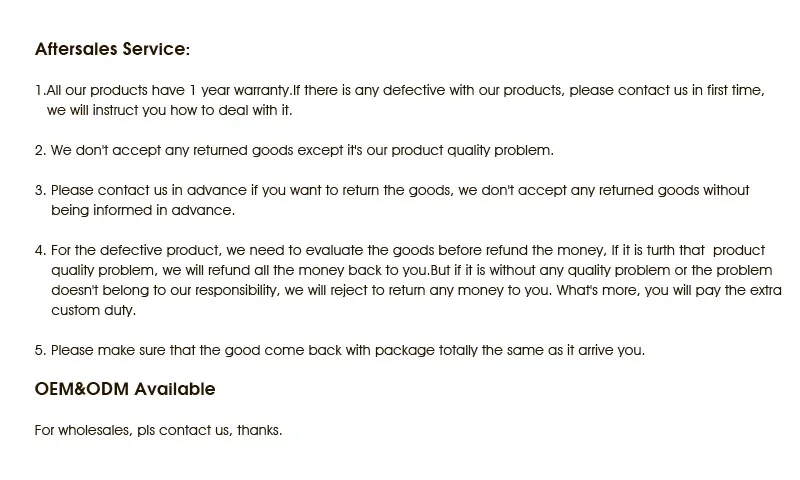This screenshot has width=800, height=480.
Task: Click the OEM&ODM Available heading
Action: tap(125, 389)
